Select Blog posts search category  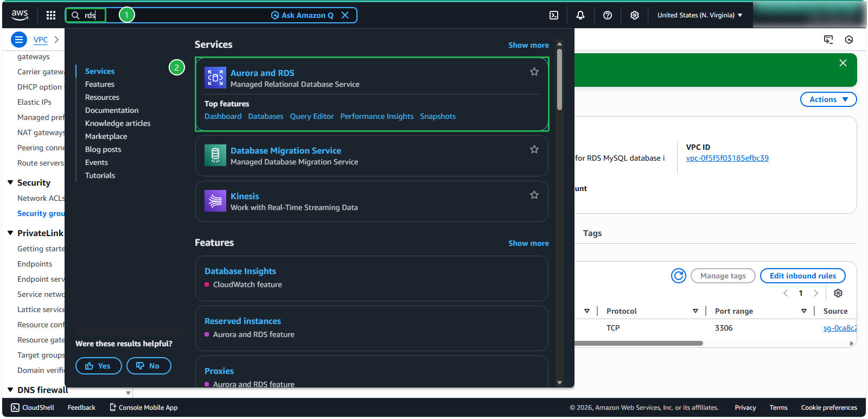pos(103,149)
